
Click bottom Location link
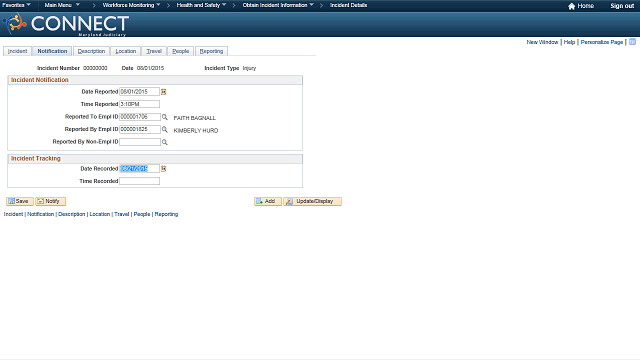pos(100,214)
